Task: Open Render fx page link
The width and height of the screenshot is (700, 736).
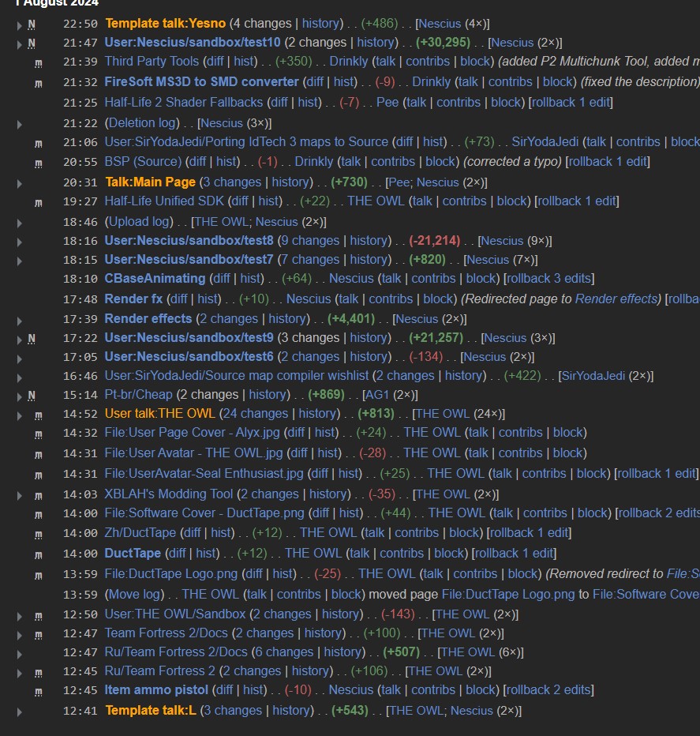Action: click(x=133, y=299)
